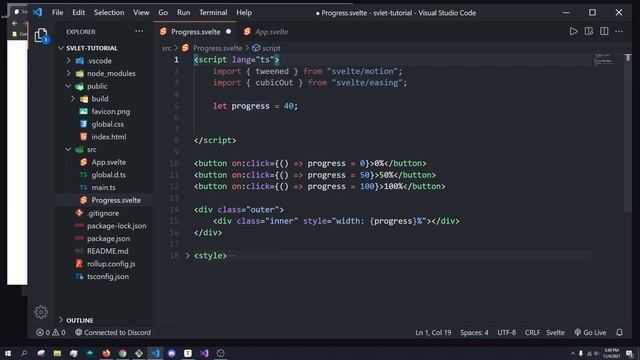Viewport: 640px width, 360px height.
Task: Select the Progress.svelte editor tab
Action: [x=195, y=31]
